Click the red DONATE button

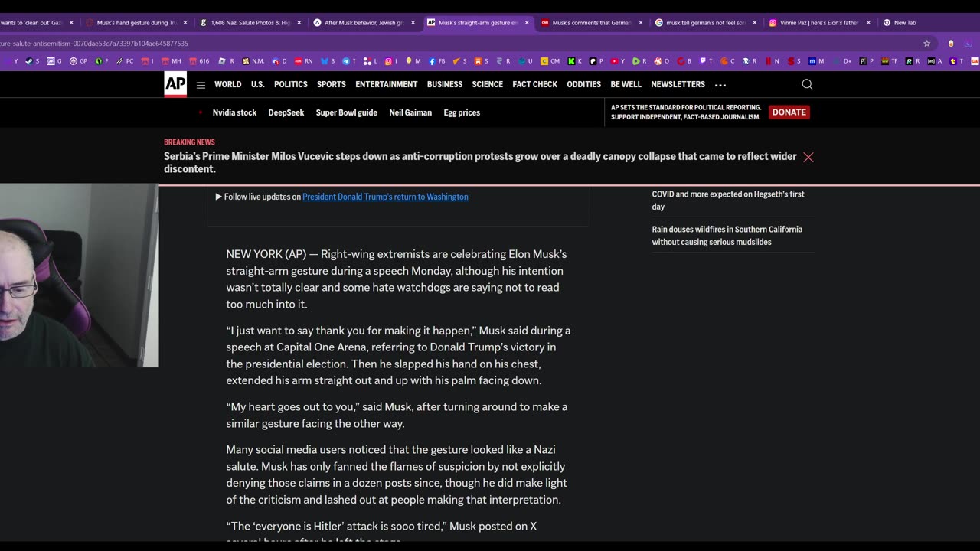[789, 112]
